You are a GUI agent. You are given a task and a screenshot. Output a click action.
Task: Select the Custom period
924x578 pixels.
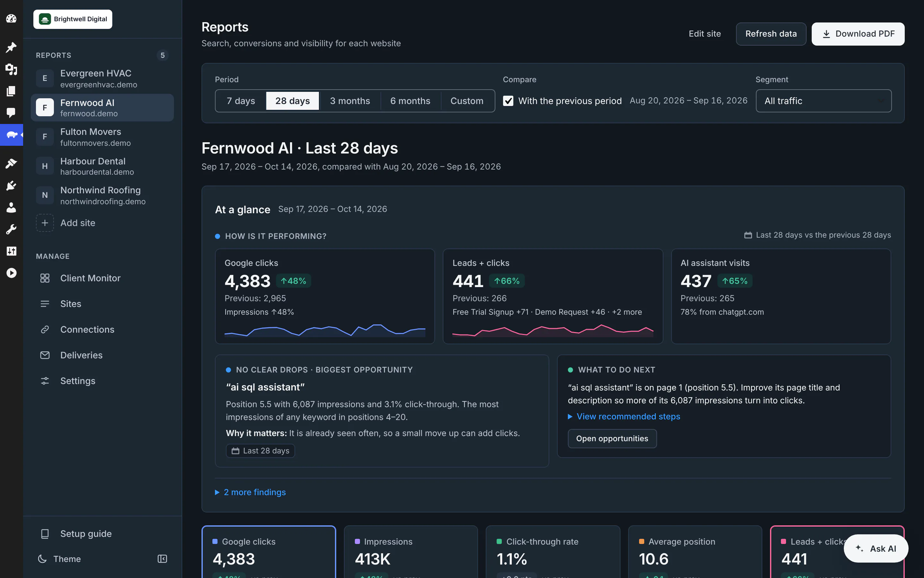click(467, 101)
